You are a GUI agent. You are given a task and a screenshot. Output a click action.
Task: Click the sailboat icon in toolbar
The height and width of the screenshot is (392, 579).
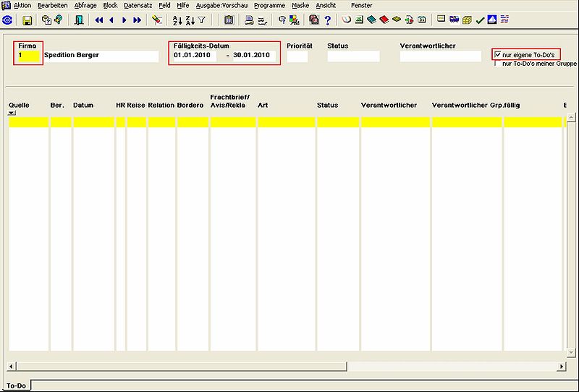point(492,20)
